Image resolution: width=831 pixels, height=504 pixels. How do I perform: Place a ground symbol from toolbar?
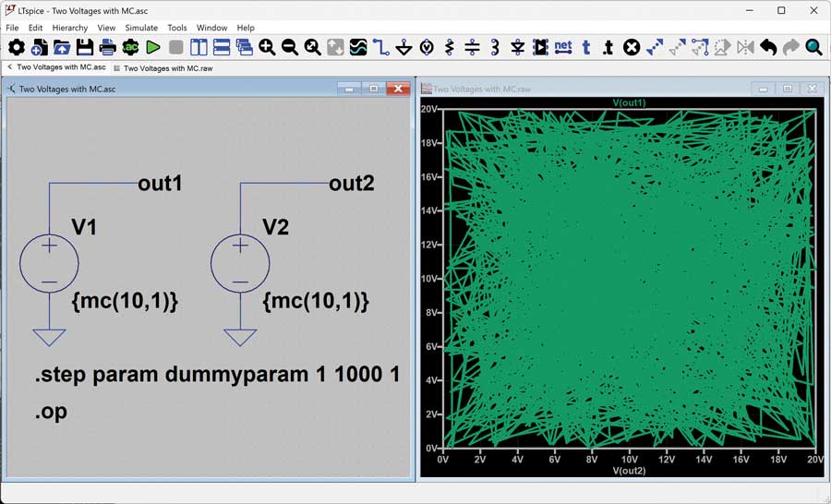(x=403, y=47)
